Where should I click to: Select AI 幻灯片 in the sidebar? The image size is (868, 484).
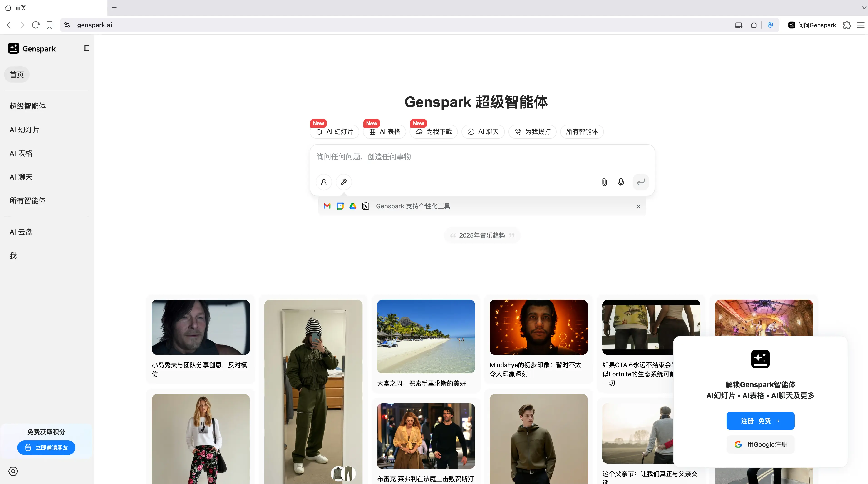coord(24,130)
